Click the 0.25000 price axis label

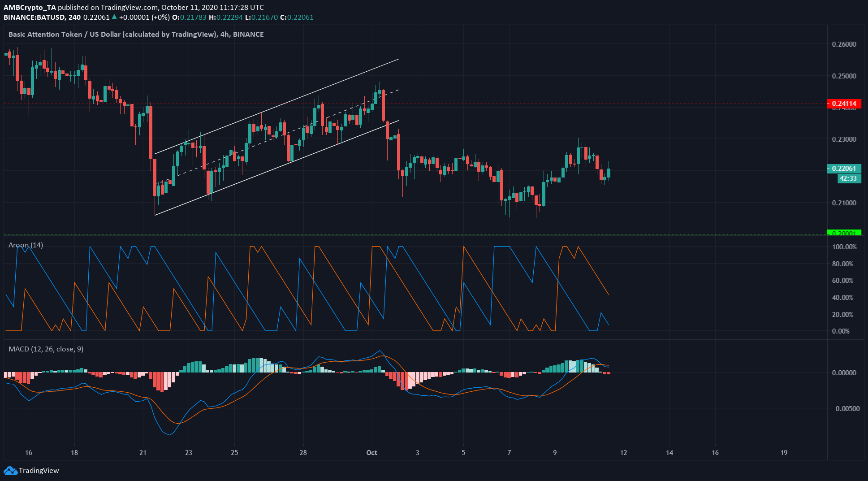pyautogui.click(x=844, y=76)
